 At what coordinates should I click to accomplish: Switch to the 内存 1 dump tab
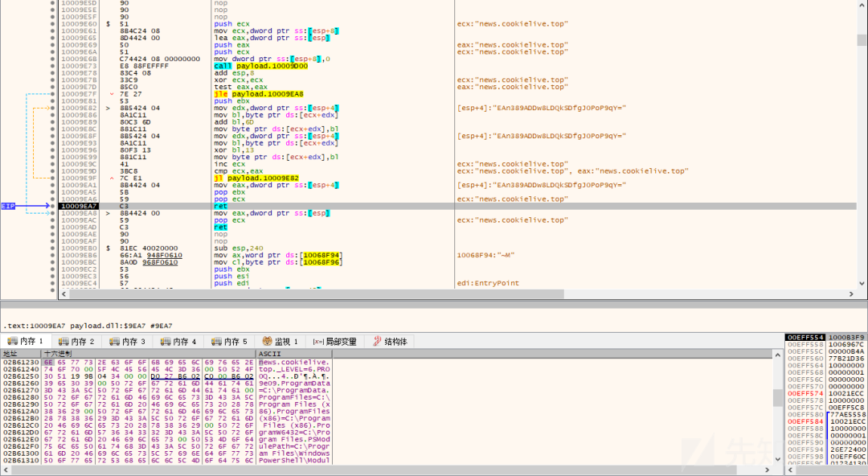[x=27, y=342]
